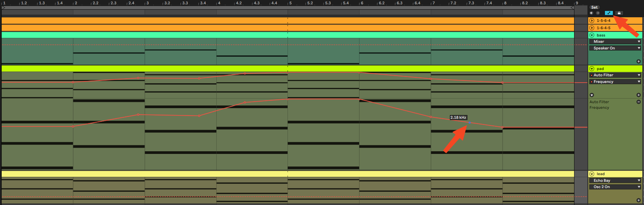Collapse the bass track
The image size is (644, 205).
point(592,35)
